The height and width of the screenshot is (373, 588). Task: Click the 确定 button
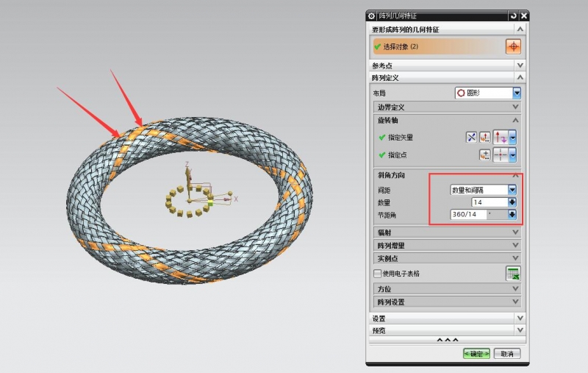tap(476, 353)
